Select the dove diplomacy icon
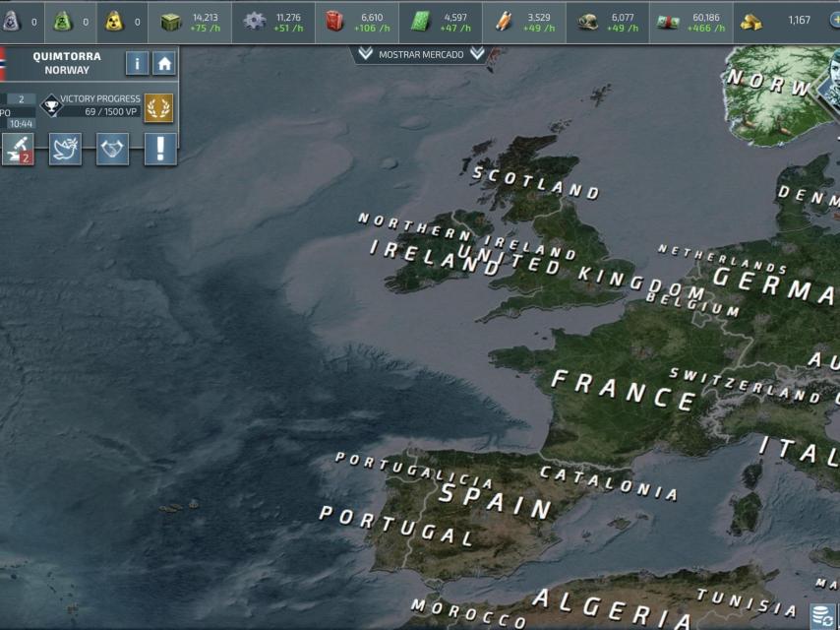 [63, 148]
